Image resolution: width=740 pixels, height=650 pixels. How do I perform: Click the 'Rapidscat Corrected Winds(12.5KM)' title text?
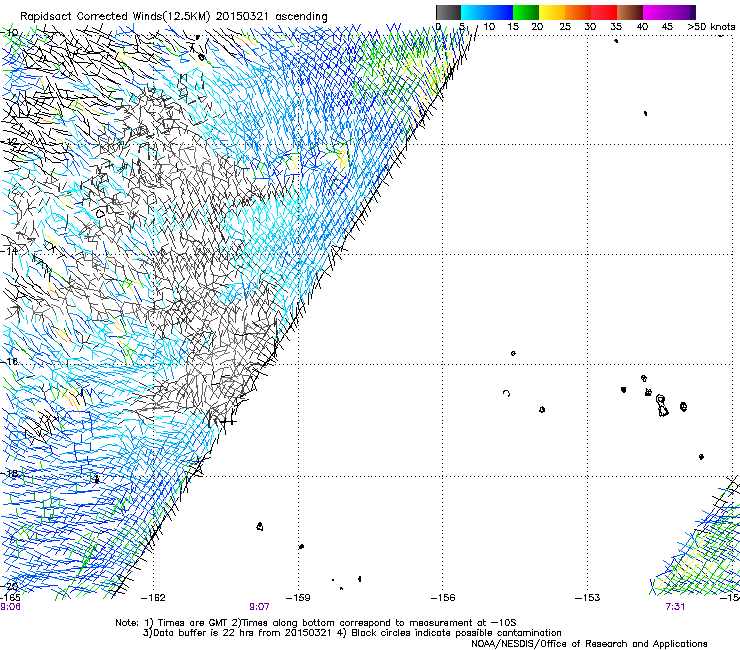pos(115,17)
